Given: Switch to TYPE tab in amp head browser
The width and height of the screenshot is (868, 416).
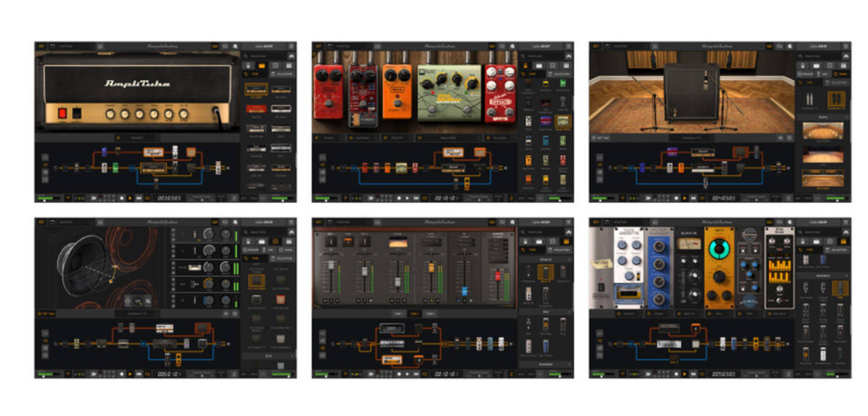Looking at the screenshot, I should [255, 74].
